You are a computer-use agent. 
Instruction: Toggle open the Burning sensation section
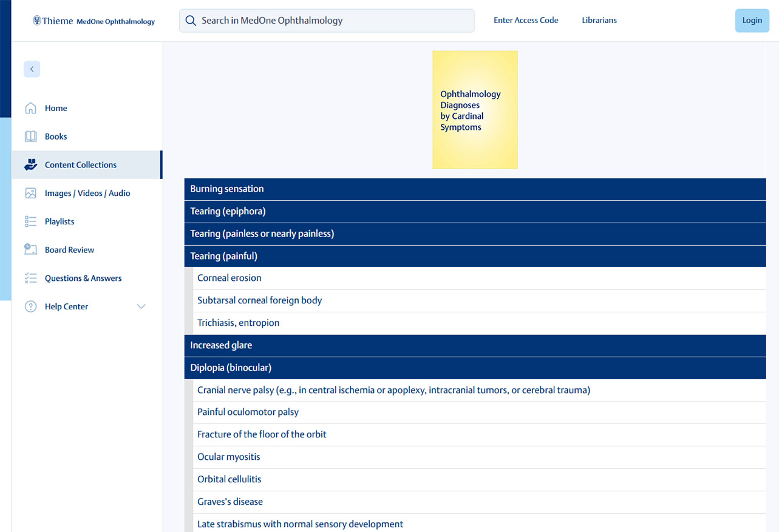(x=474, y=189)
